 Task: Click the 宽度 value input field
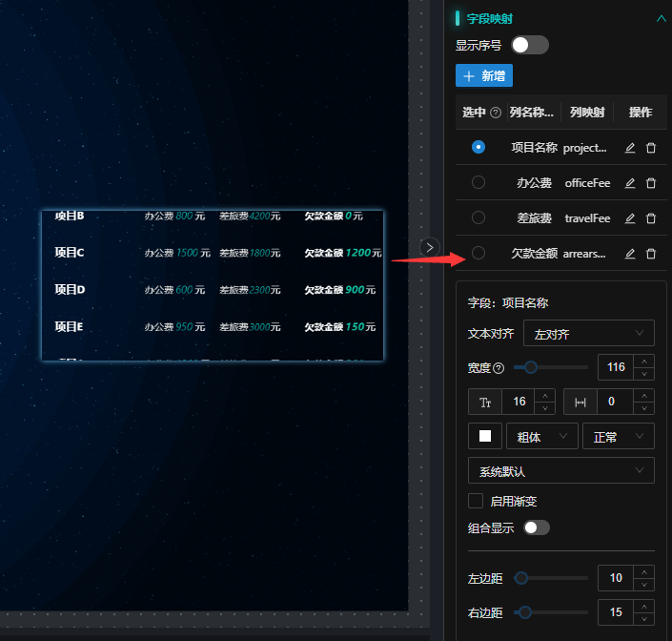616,367
